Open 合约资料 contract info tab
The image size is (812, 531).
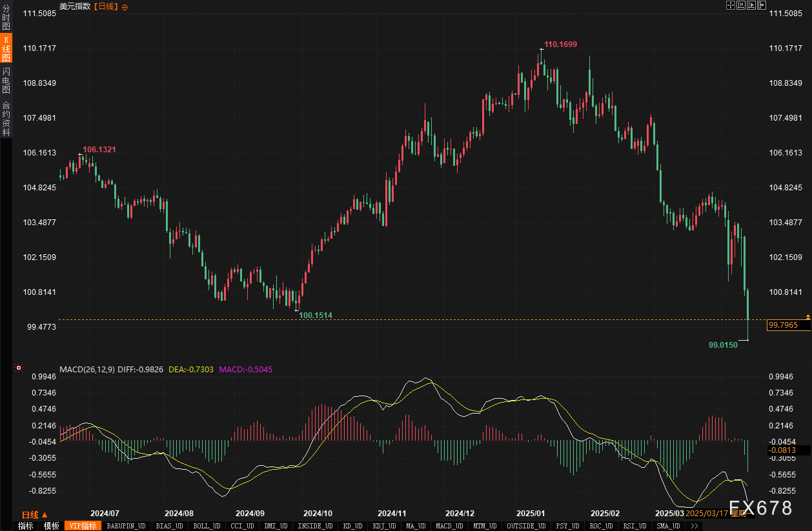6,118
